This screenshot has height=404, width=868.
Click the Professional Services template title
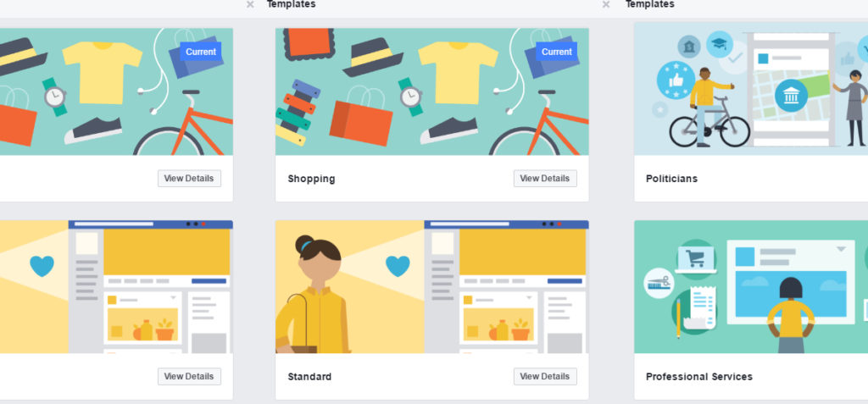[x=699, y=377]
